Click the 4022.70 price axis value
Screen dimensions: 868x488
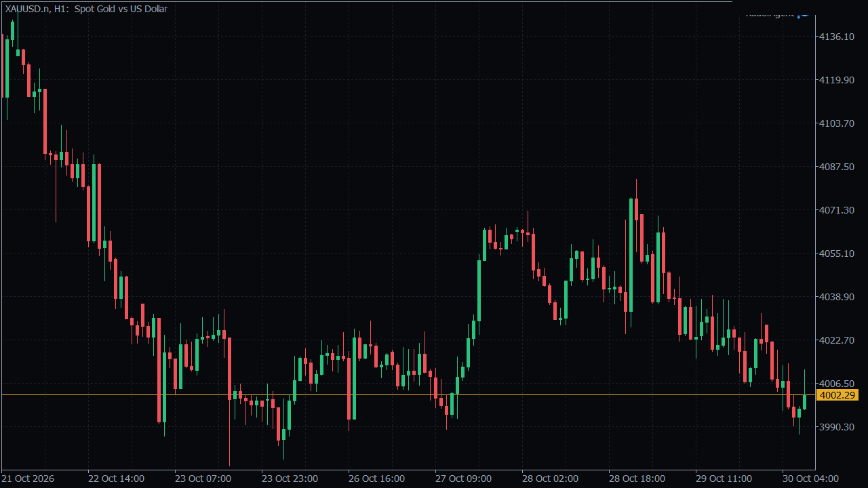(837, 340)
